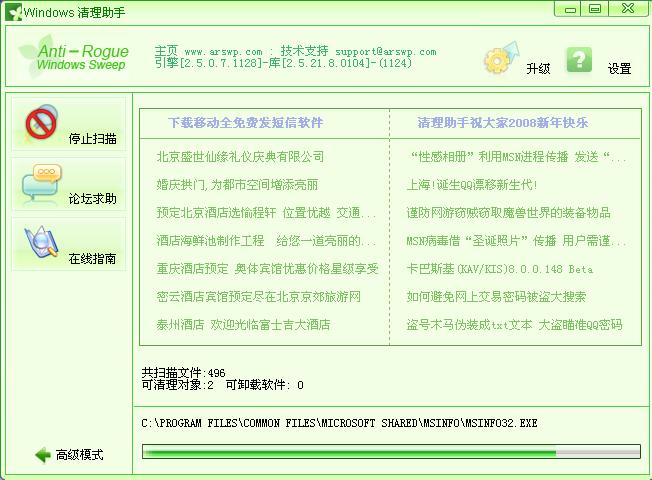Open the 下载移动全免费发短信软件 header link
Image resolution: width=652 pixels, height=480 pixels.
(x=246, y=123)
